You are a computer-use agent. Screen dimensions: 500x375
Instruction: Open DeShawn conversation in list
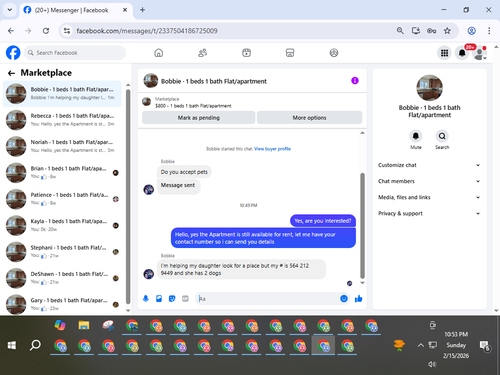(x=62, y=278)
